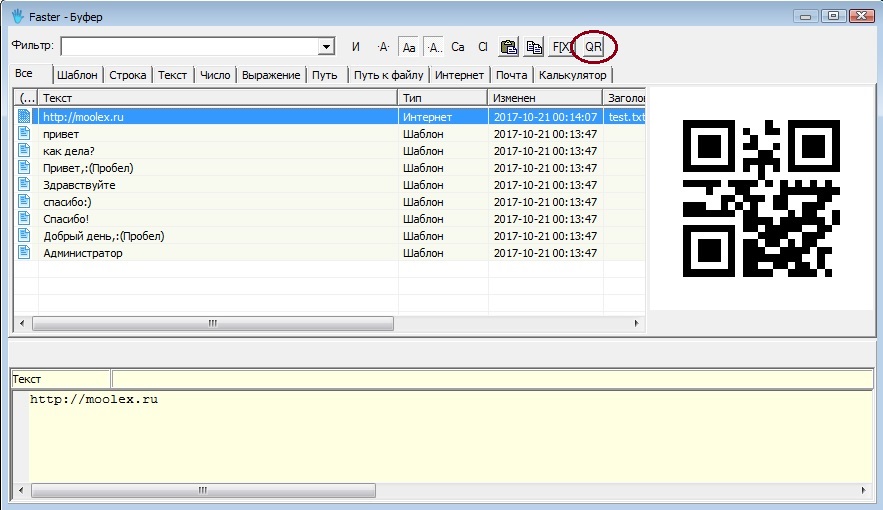Viewport: 883px width, 510px height.
Task: Switch to the Калькулятор tab
Action: click(573, 75)
